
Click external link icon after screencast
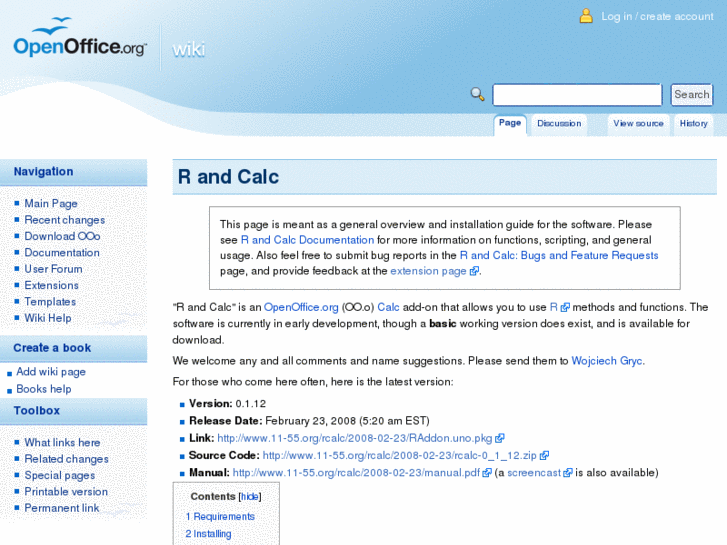click(568, 473)
